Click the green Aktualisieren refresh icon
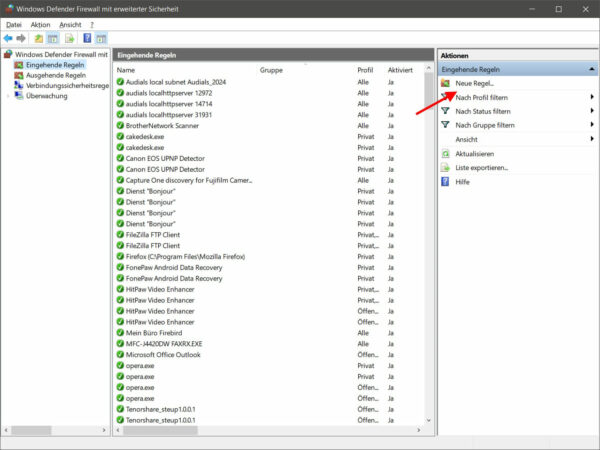 pyautogui.click(x=445, y=154)
